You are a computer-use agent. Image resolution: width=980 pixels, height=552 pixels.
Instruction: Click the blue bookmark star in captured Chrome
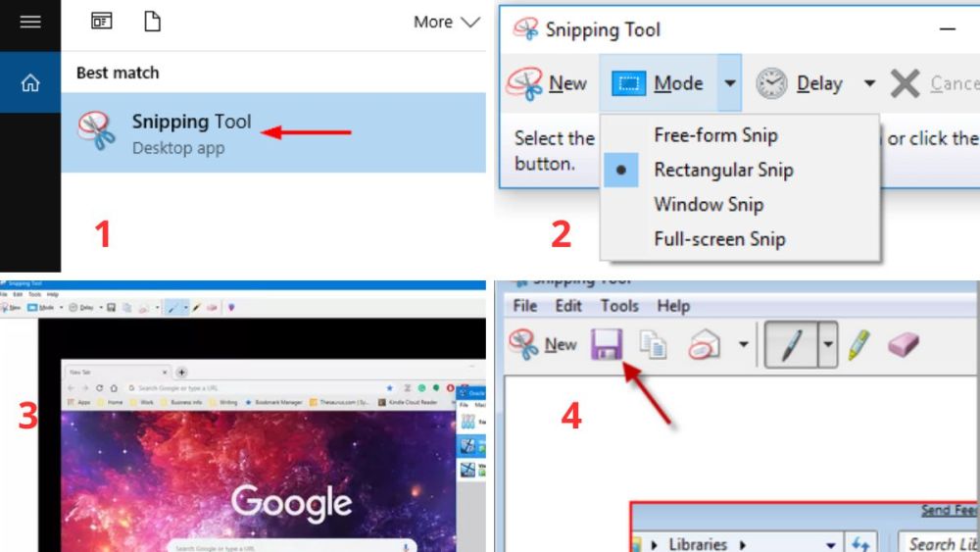pyautogui.click(x=390, y=388)
